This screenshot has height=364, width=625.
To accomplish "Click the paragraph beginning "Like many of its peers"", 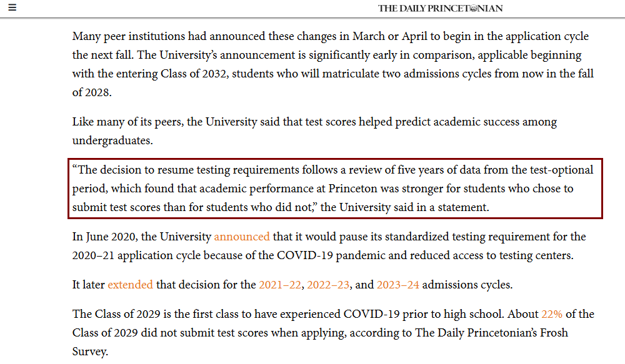I will pyautogui.click(x=312, y=122).
